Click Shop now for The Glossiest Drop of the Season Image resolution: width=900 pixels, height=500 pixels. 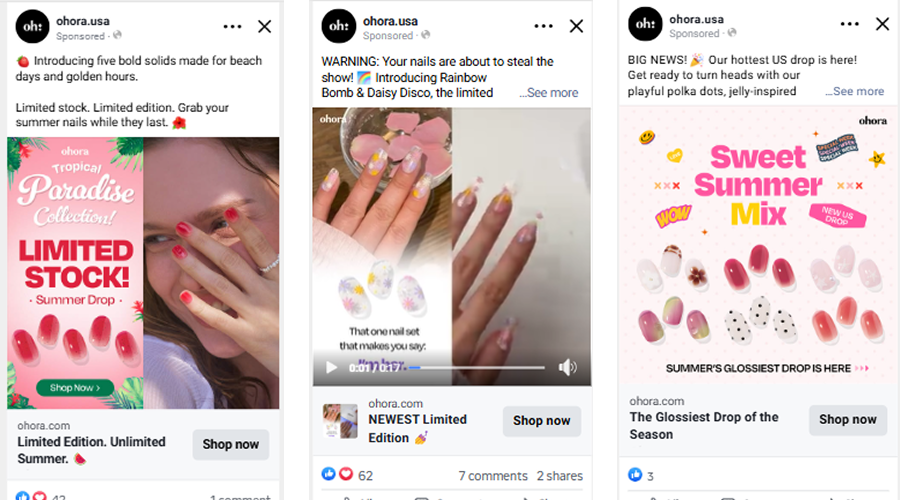point(847,420)
